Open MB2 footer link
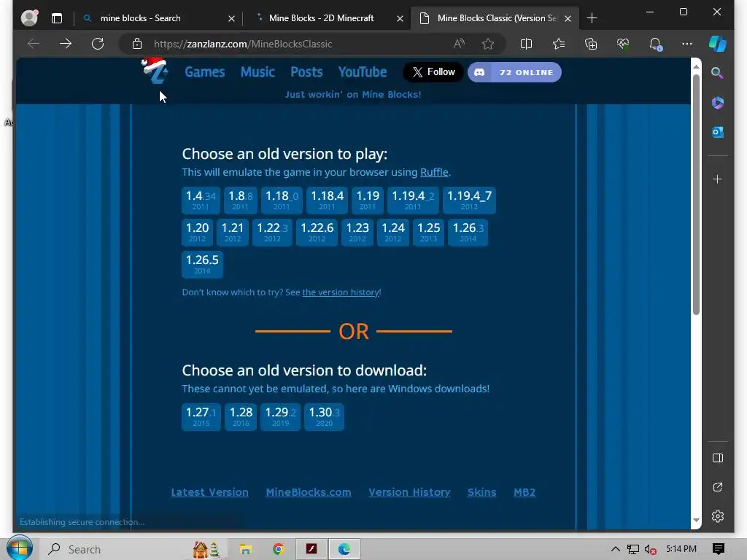 [x=524, y=492]
